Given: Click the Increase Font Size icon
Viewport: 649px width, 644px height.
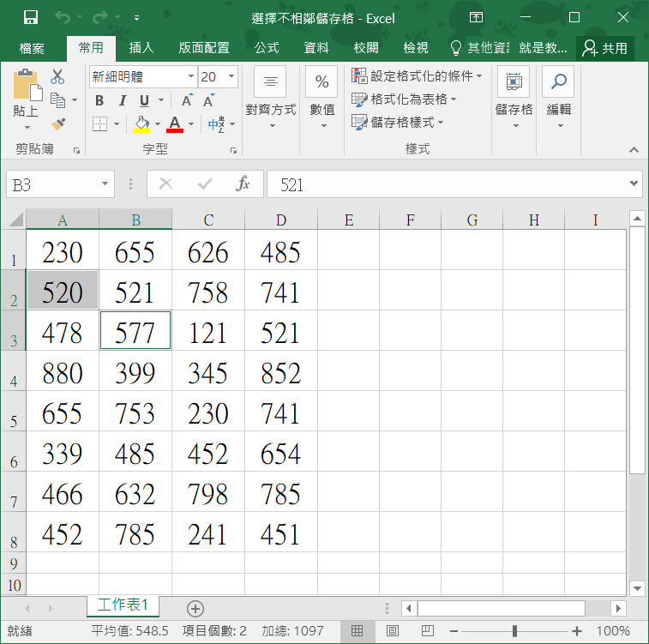Looking at the screenshot, I should (x=186, y=100).
